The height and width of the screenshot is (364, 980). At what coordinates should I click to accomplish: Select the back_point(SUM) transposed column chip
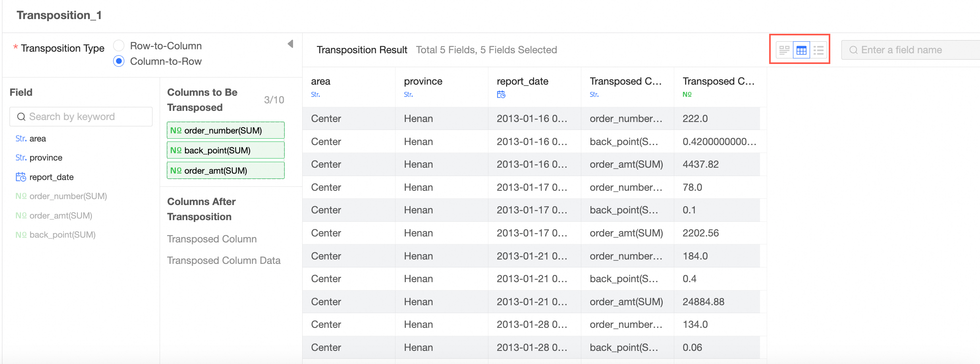click(226, 150)
